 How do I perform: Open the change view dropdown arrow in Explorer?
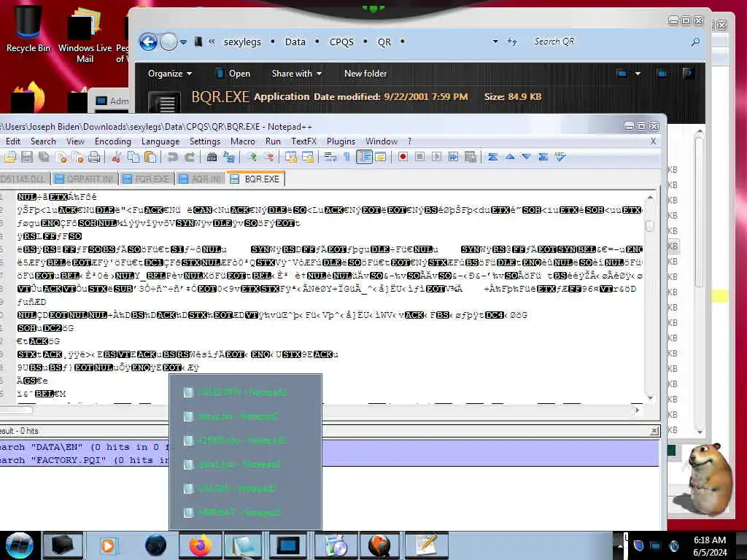tap(638, 74)
